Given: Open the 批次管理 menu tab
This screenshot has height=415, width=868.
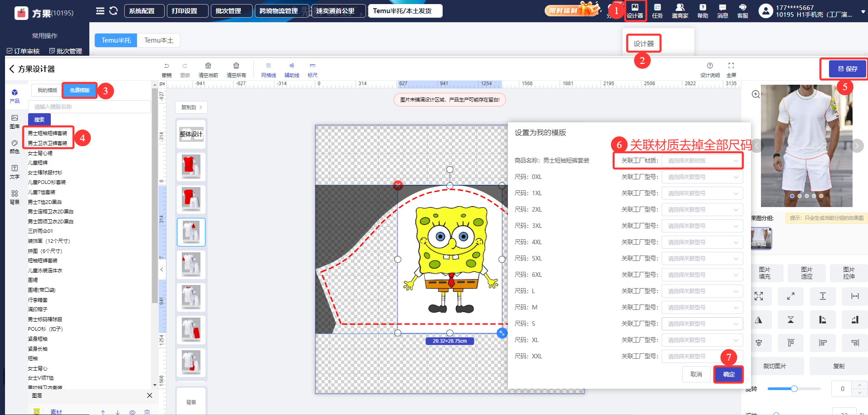Looking at the screenshot, I should [231, 11].
